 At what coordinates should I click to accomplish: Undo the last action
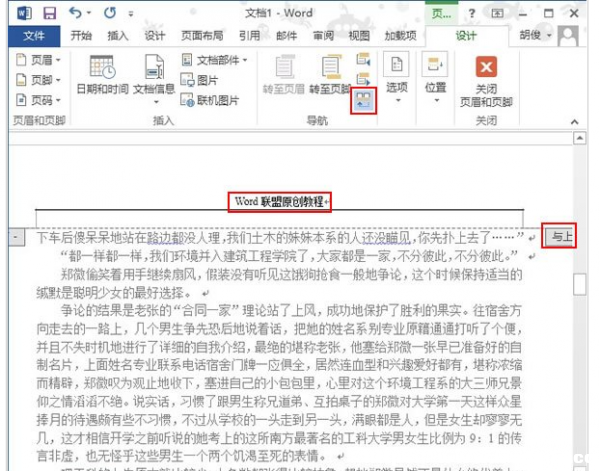coord(75,13)
